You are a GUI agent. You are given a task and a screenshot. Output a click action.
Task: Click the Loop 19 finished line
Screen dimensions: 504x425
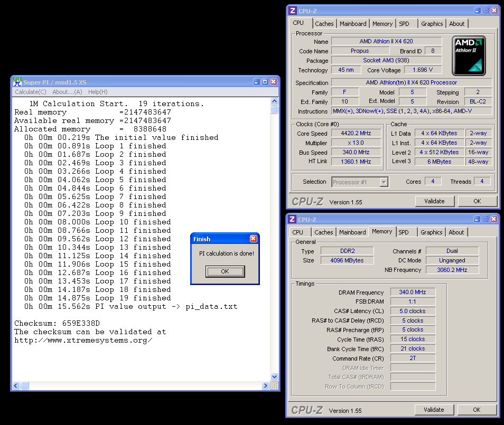coord(98,298)
